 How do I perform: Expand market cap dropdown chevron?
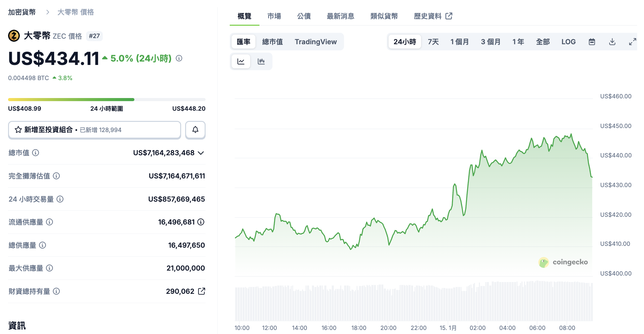point(201,153)
